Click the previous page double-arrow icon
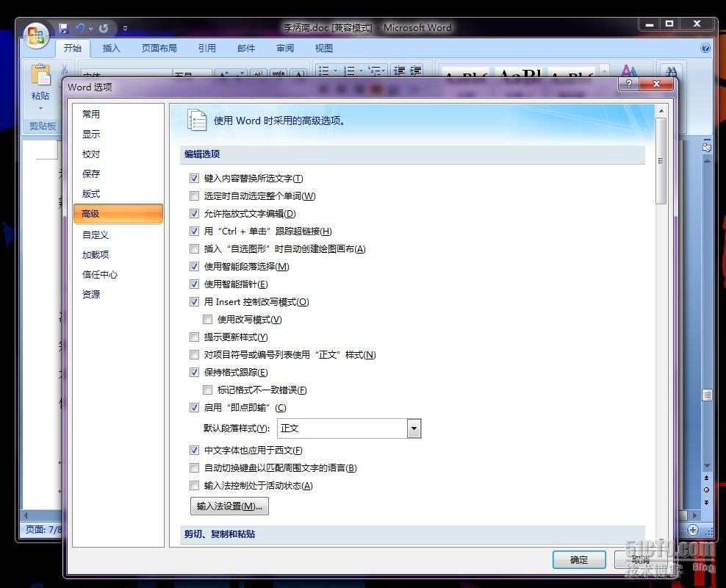The image size is (726, 588). (707, 478)
